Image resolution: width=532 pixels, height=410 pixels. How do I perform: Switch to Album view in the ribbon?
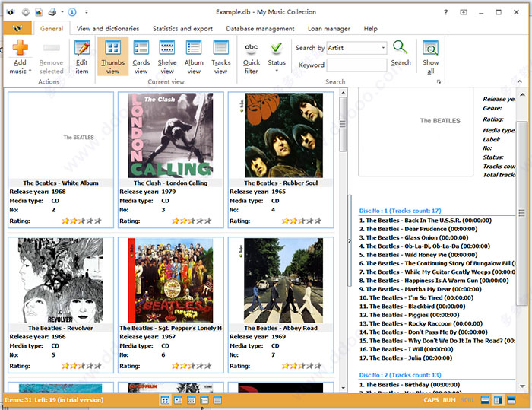tap(194, 56)
